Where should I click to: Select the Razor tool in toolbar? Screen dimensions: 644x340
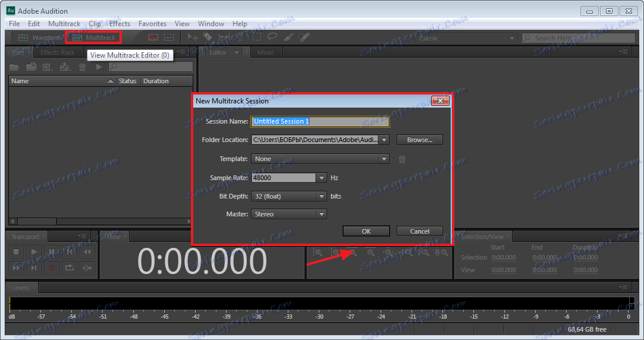[x=208, y=37]
